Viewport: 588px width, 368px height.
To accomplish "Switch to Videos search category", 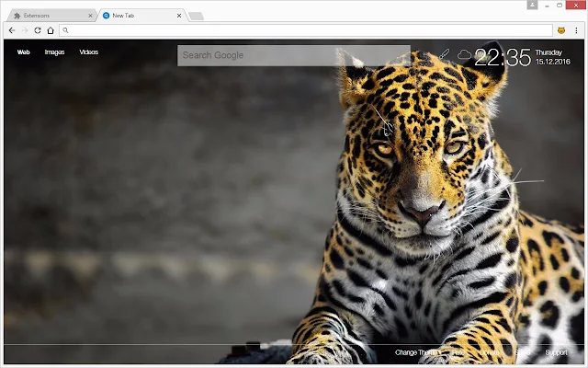I will [89, 52].
